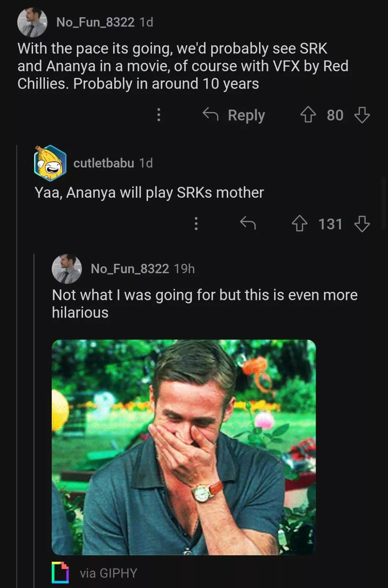This screenshot has width=388, height=588.
Task: Open the laughing man GIF
Action: 184,447
